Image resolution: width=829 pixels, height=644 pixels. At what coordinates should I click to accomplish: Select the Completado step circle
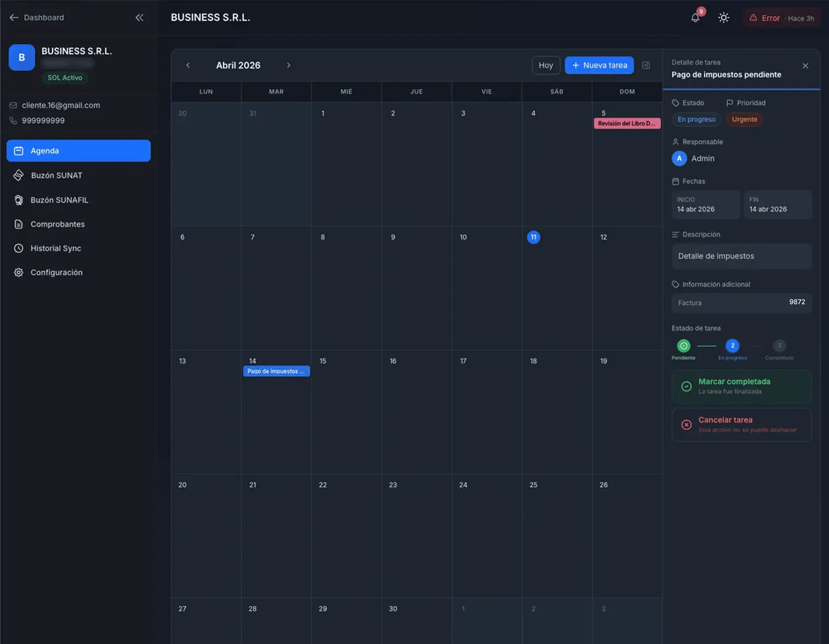tap(779, 346)
